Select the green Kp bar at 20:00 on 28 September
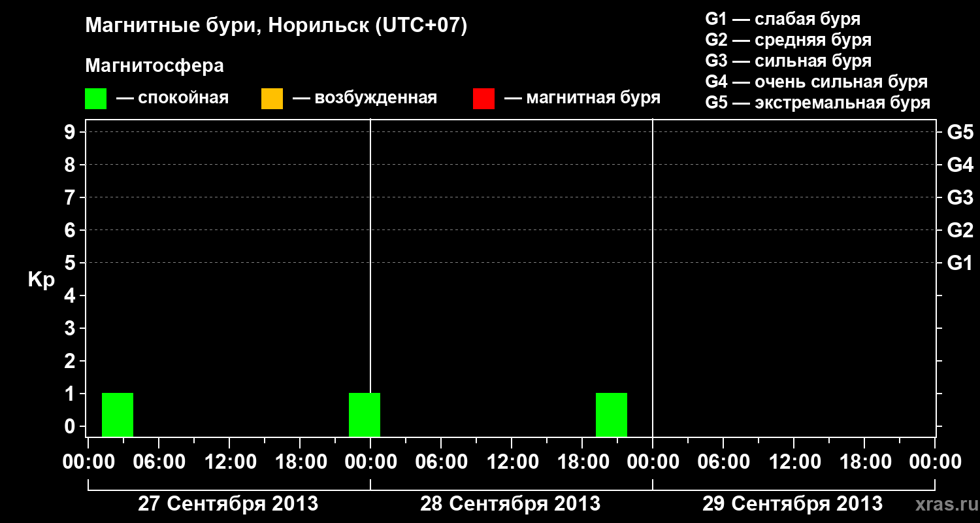Screen dimensions: 980x523 coord(612,414)
